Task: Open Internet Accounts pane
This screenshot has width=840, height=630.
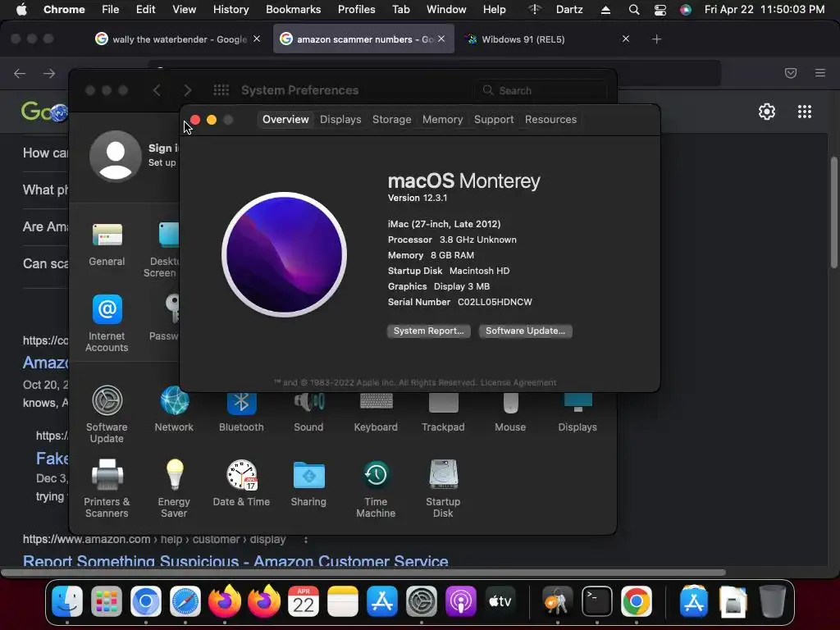Action: pos(107,323)
